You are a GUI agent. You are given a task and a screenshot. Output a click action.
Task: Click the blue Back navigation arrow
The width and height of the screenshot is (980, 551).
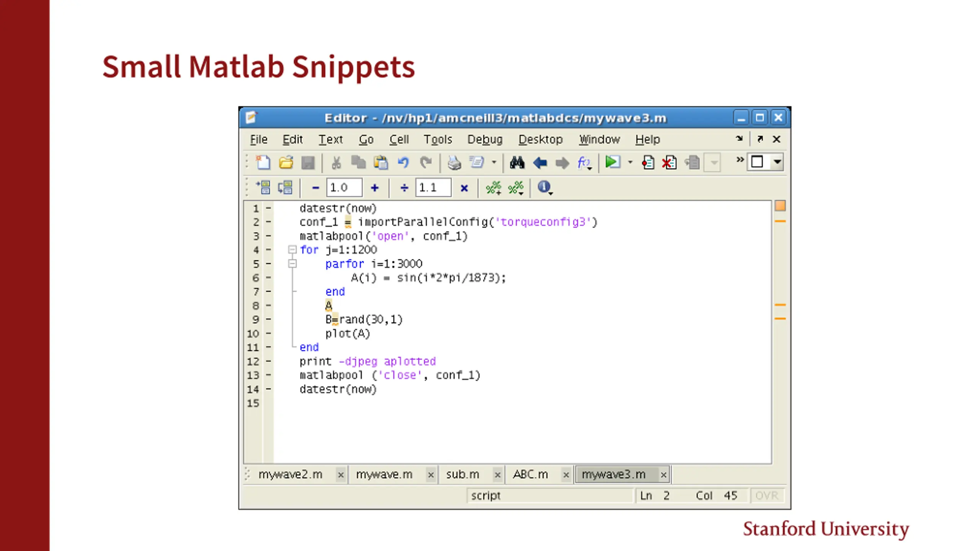pyautogui.click(x=540, y=163)
